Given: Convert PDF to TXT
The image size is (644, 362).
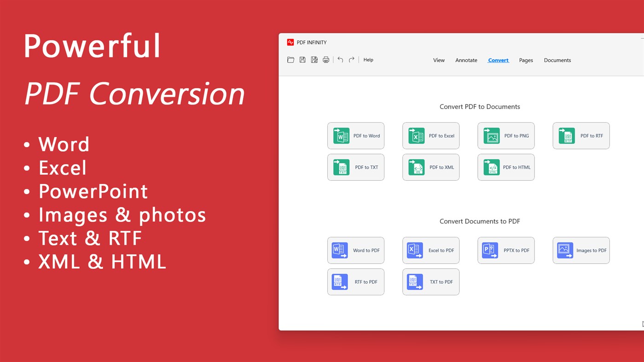Looking at the screenshot, I should (355, 167).
